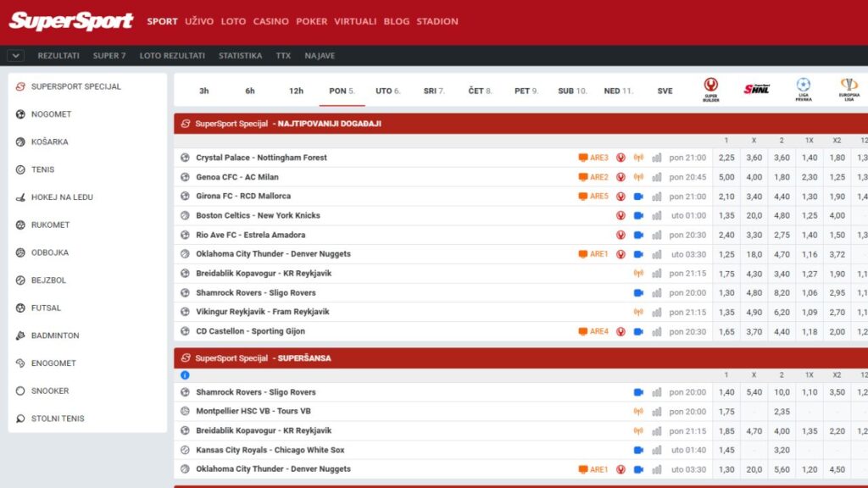Image resolution: width=868 pixels, height=488 pixels.
Task: Click the SuperSport logo
Action: (71, 21)
